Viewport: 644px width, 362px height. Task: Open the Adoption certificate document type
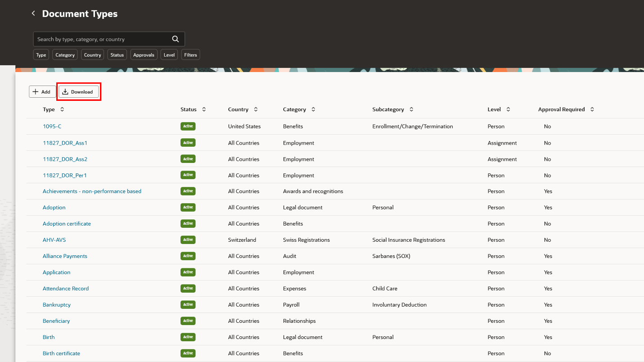[x=67, y=224]
